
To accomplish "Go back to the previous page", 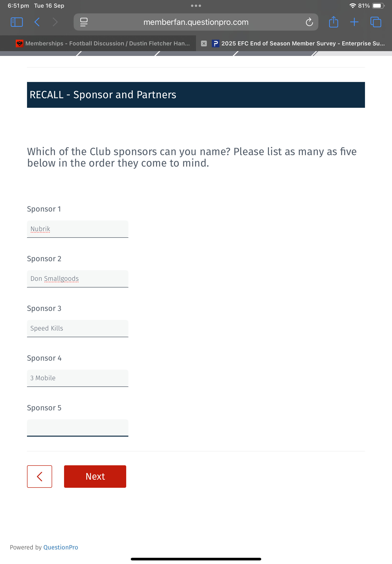I will pos(37,22).
